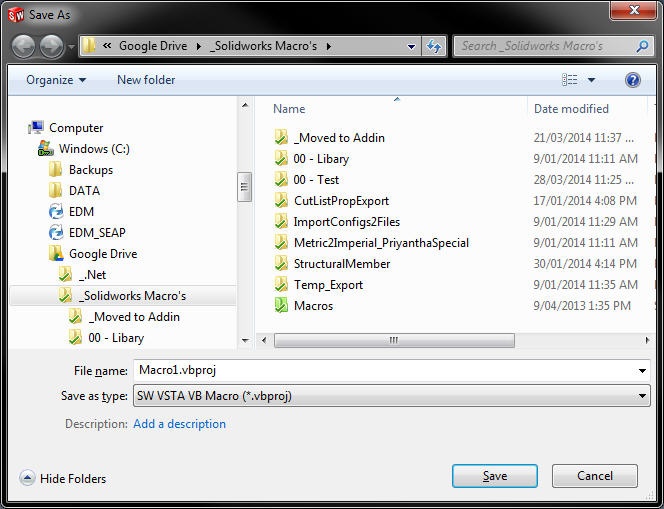
Task: Click file list scroll right arrow
Action: pyautogui.click(x=647, y=340)
